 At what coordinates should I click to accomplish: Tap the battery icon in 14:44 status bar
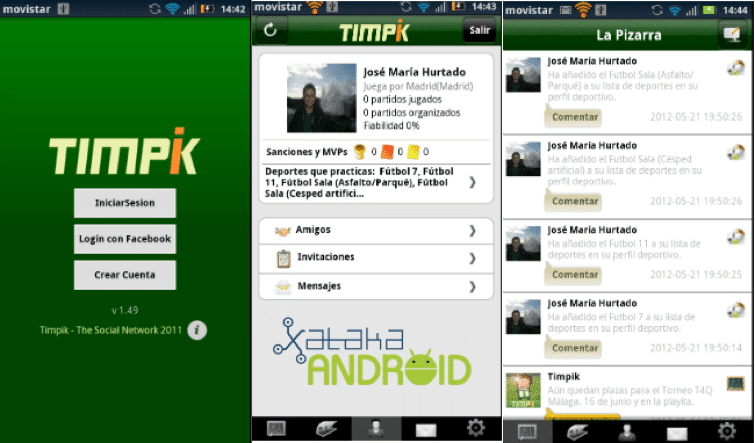point(710,10)
